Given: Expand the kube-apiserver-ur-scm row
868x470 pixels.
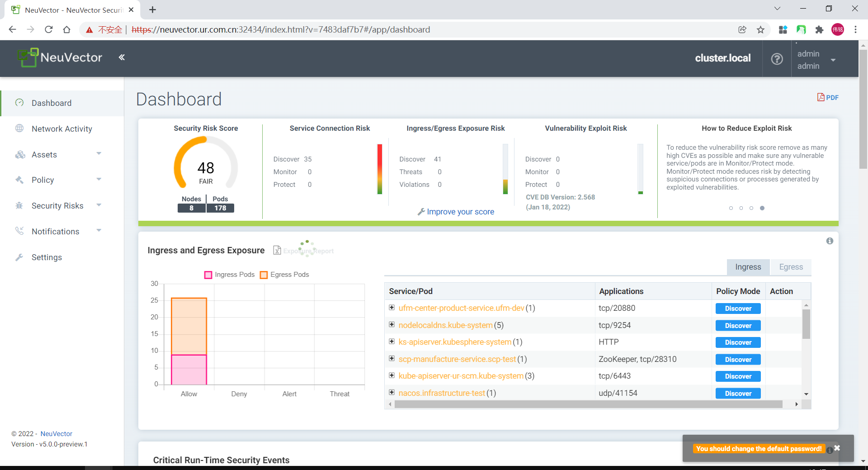Looking at the screenshot, I should (392, 375).
